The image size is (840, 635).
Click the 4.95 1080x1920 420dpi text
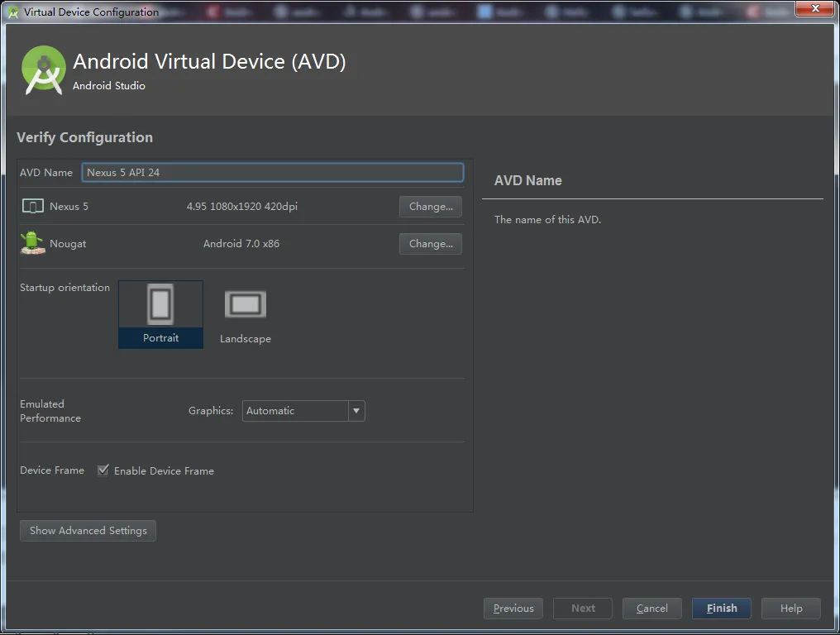coord(242,207)
